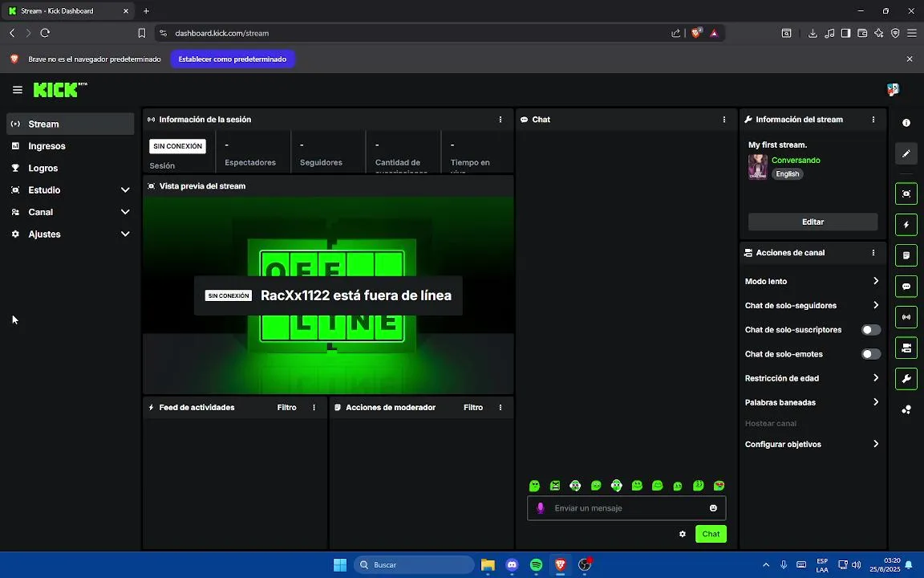Click the Conversando category link
Viewport: 924px width, 578px height.
[x=796, y=160]
